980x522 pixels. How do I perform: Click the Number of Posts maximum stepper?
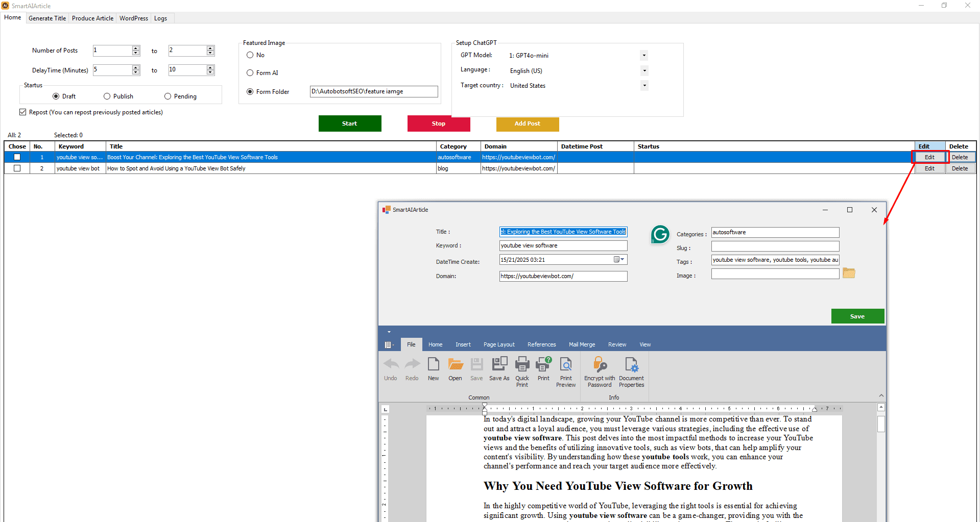(x=210, y=51)
